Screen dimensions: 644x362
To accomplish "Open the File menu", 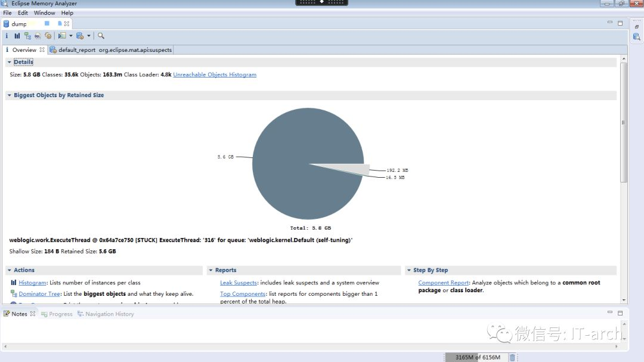I will tap(7, 13).
